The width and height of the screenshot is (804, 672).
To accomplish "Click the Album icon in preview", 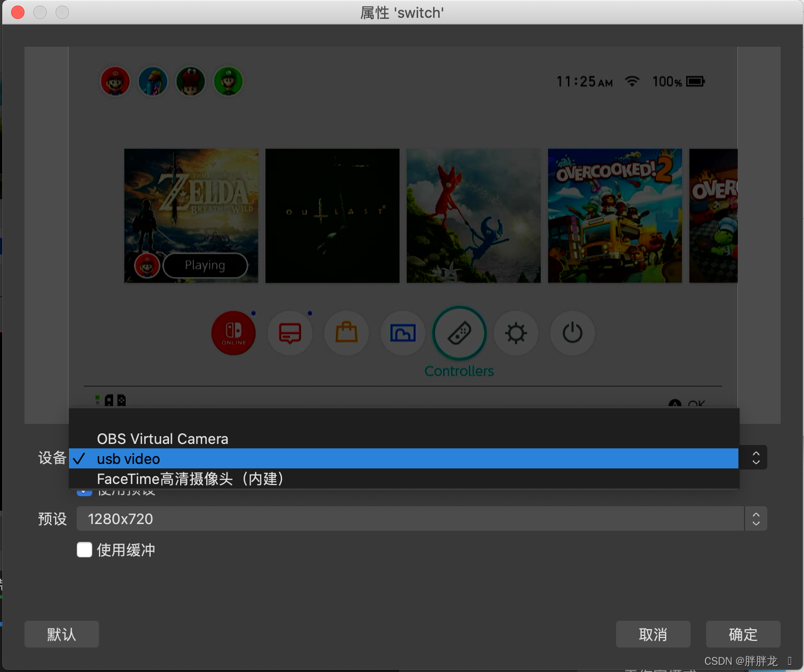I will click(403, 333).
